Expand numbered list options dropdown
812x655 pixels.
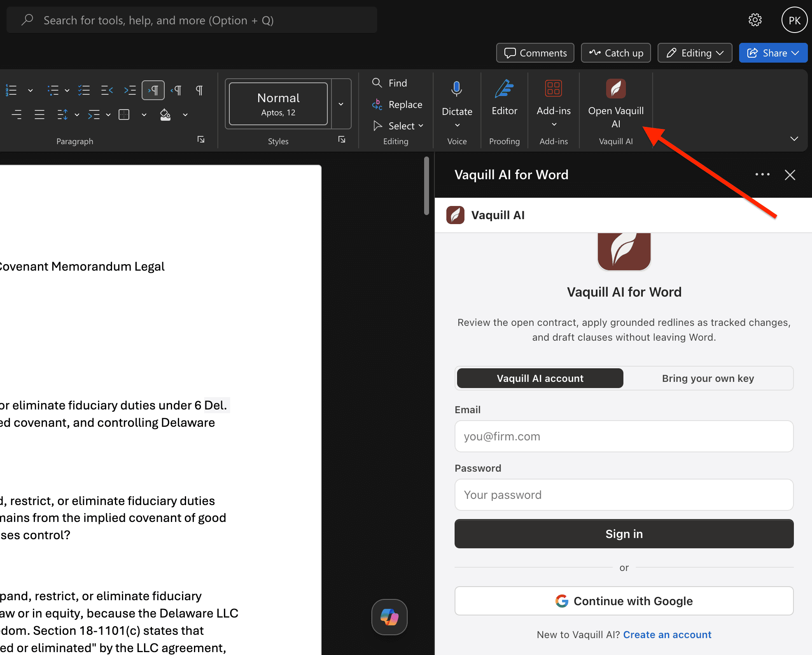[30, 90]
